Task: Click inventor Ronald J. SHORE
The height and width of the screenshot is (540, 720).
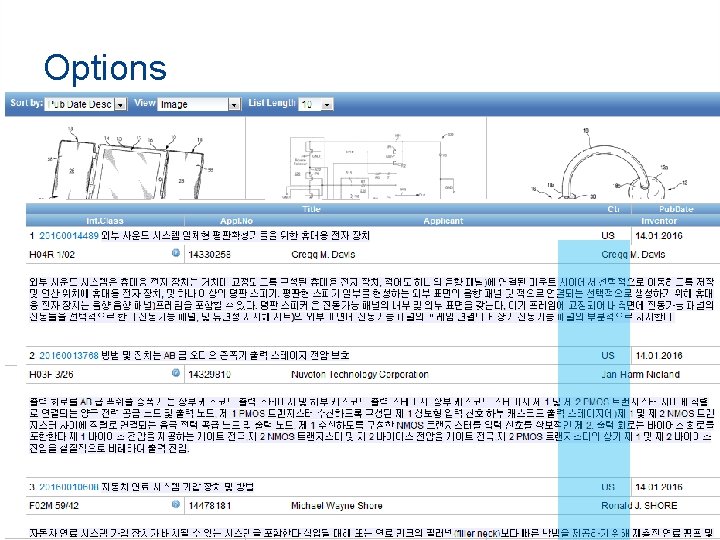Action: click(639, 506)
